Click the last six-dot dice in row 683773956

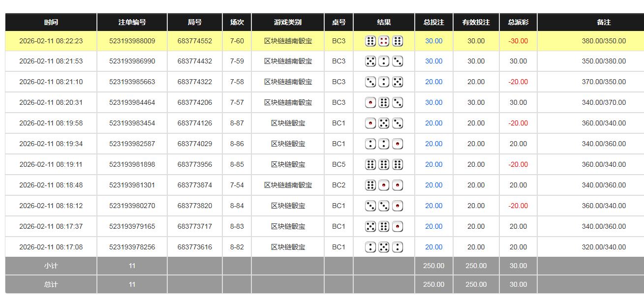click(398, 164)
